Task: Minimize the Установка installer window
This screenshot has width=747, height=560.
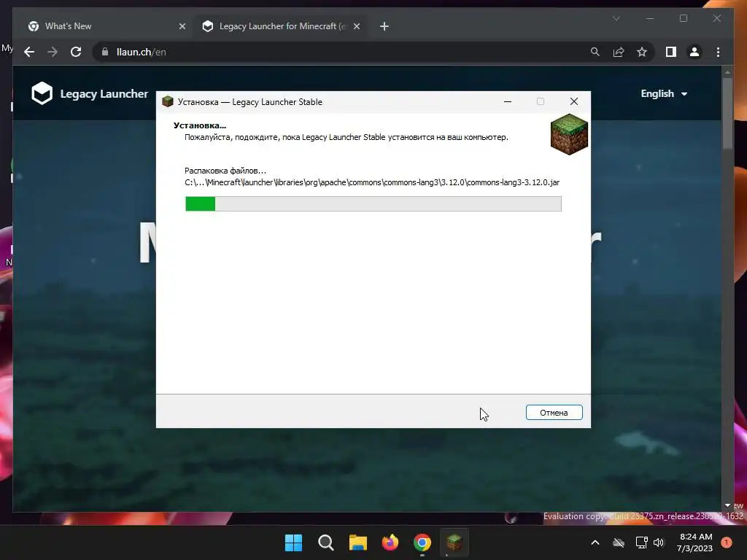Action: click(x=508, y=101)
